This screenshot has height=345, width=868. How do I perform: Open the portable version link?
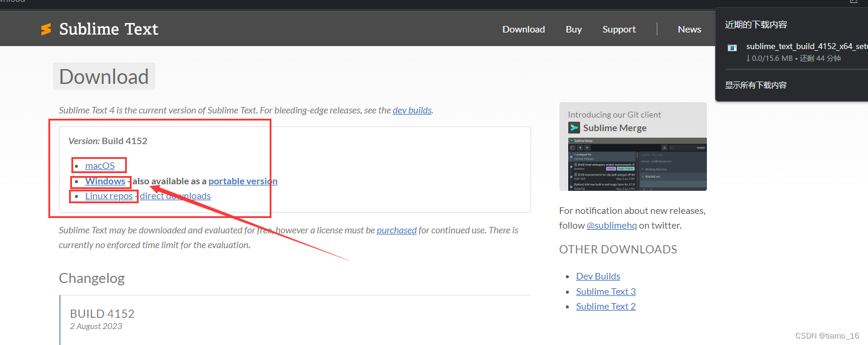tap(243, 181)
